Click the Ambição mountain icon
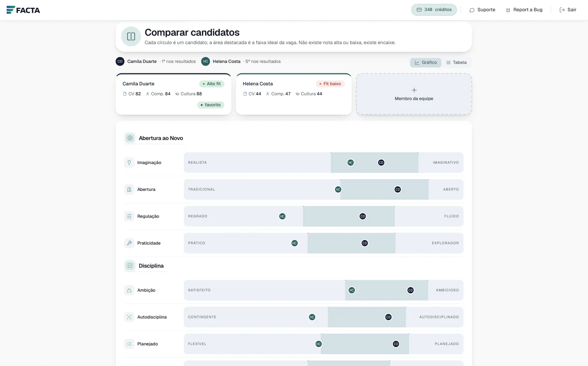588x366 pixels. [129, 290]
